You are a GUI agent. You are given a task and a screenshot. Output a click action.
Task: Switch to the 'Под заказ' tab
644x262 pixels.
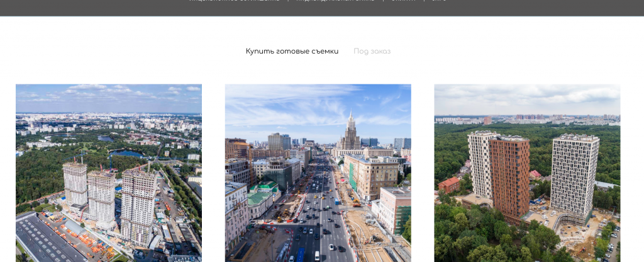pos(372,52)
